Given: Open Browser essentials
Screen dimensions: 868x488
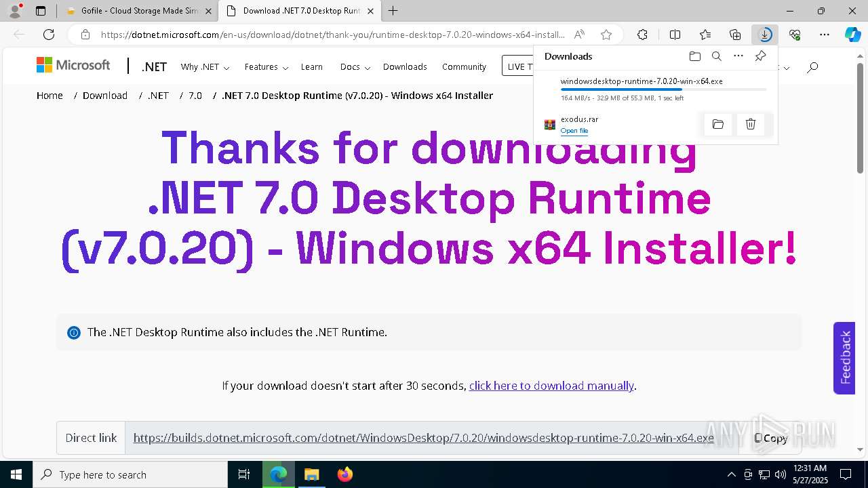Looking at the screenshot, I should (x=795, y=35).
